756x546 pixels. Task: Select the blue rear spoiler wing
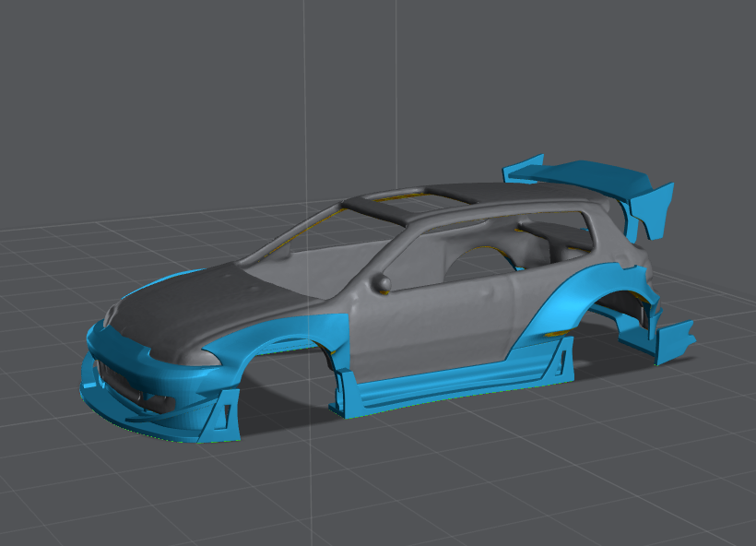[x=579, y=173]
